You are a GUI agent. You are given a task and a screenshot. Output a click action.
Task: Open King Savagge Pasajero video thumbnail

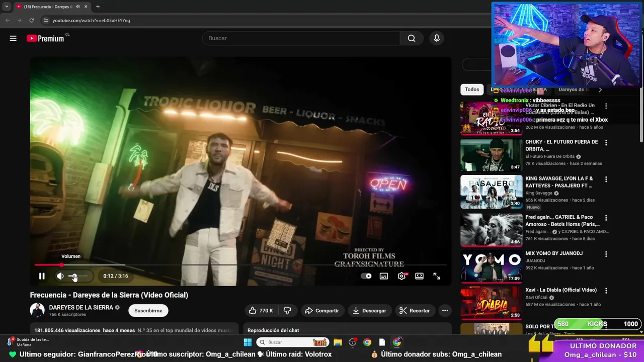tap(492, 192)
